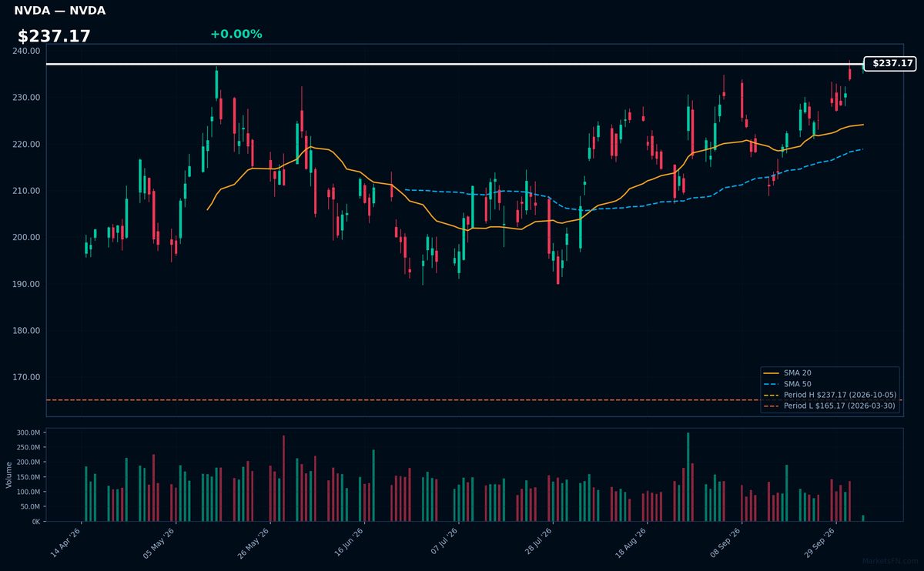924x571 pixels.
Task: Click the 220.00 price axis label
Action: [x=27, y=145]
